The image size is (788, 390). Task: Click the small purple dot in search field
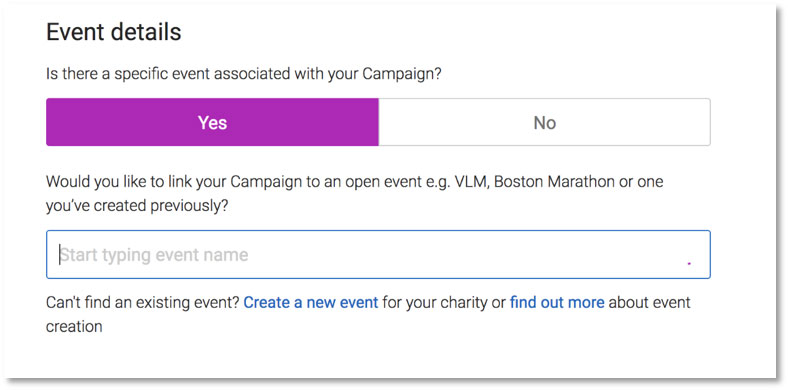click(x=689, y=263)
